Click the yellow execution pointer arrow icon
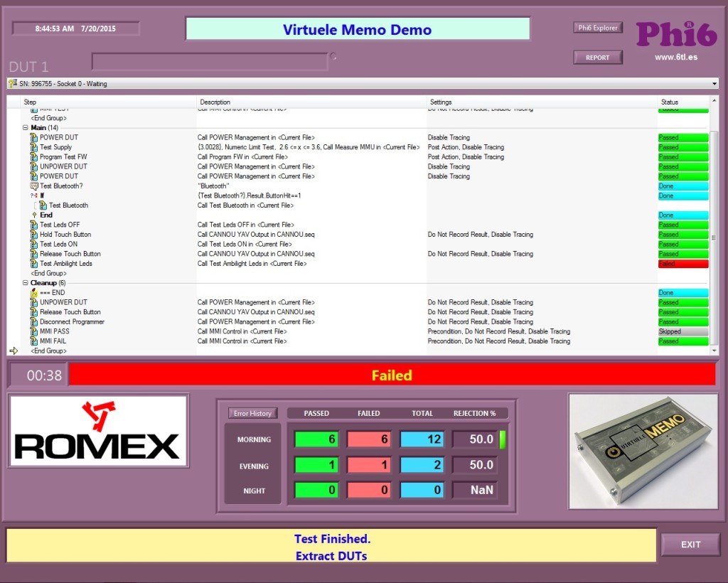 [14, 351]
